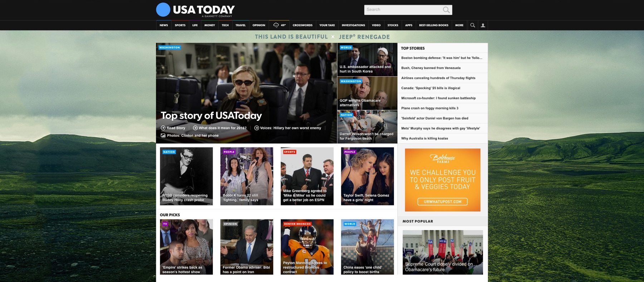This screenshot has height=282, width=644.
Task: Open 'What does it mean for 2016?' link
Action: (223, 128)
